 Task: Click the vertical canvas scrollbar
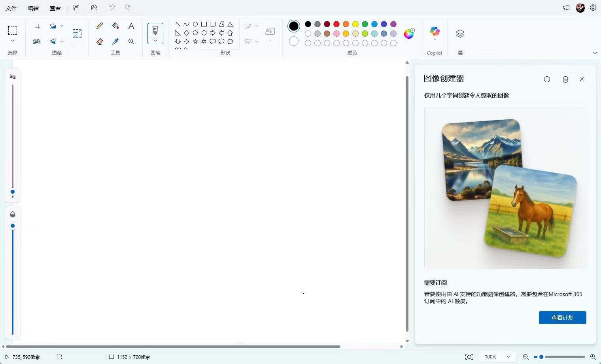pos(407,204)
